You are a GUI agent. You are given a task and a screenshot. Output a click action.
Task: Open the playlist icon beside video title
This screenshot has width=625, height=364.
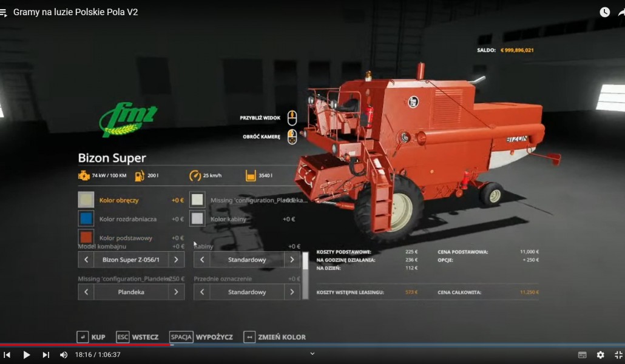(x=4, y=13)
